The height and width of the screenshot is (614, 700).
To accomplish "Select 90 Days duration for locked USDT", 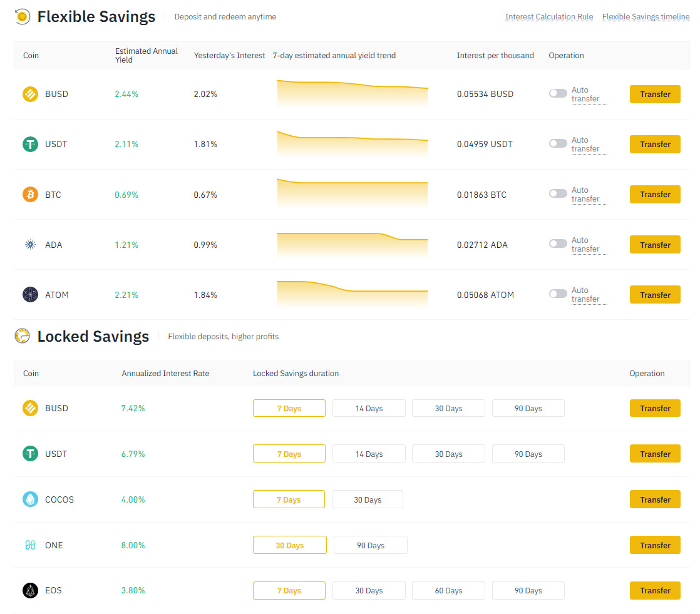I will point(528,454).
